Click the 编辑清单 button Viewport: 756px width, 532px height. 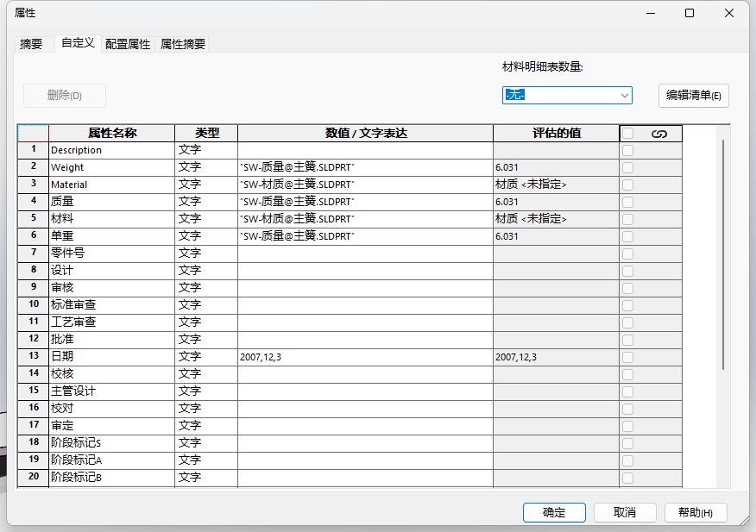pyautogui.click(x=693, y=96)
